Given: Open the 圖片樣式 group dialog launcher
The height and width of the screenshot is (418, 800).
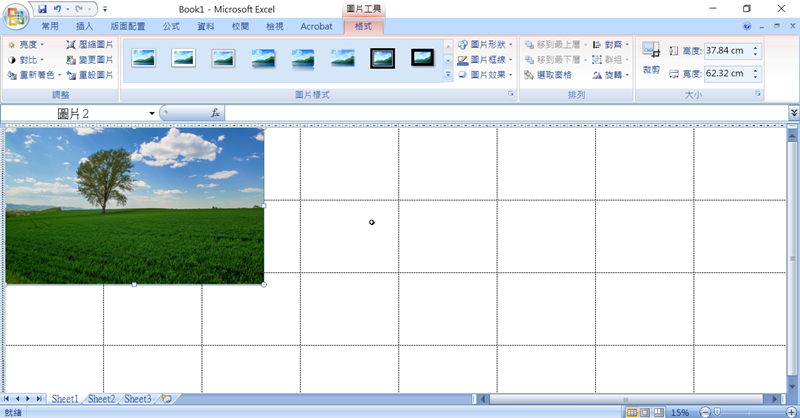Looking at the screenshot, I should (510, 94).
